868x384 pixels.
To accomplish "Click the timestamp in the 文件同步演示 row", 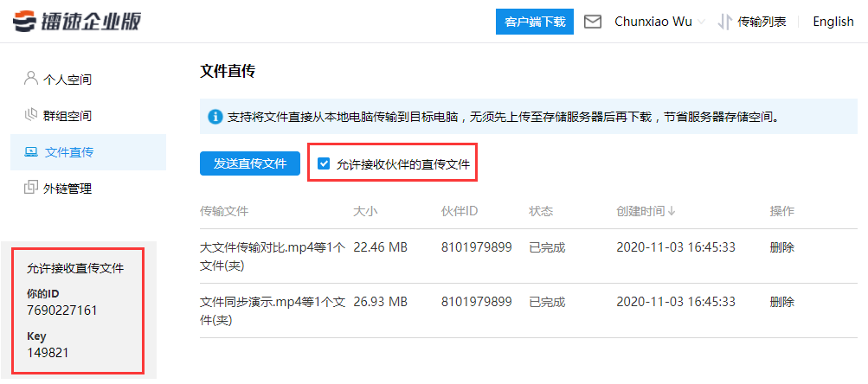I will tap(676, 302).
